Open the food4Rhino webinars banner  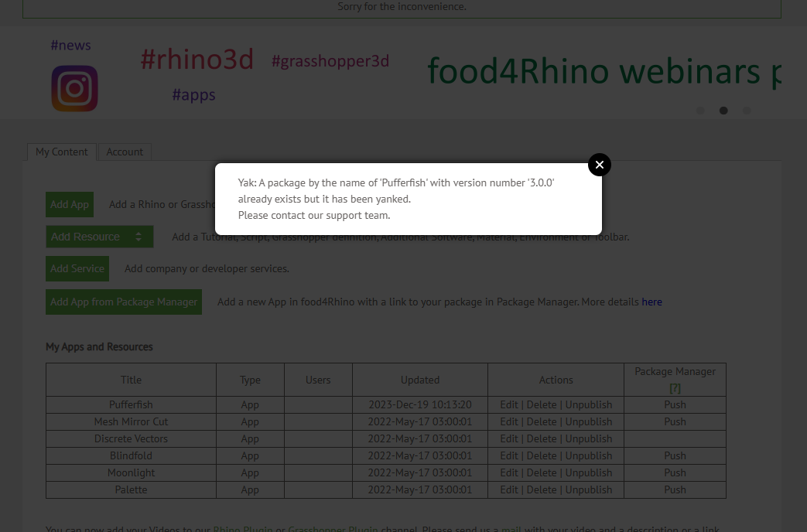(604, 71)
